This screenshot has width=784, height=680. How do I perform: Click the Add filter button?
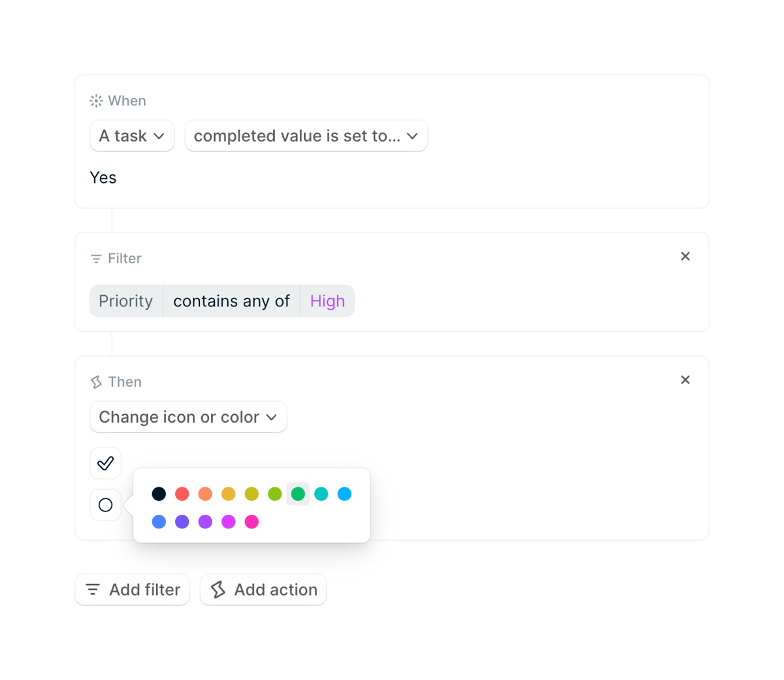pyautogui.click(x=132, y=589)
